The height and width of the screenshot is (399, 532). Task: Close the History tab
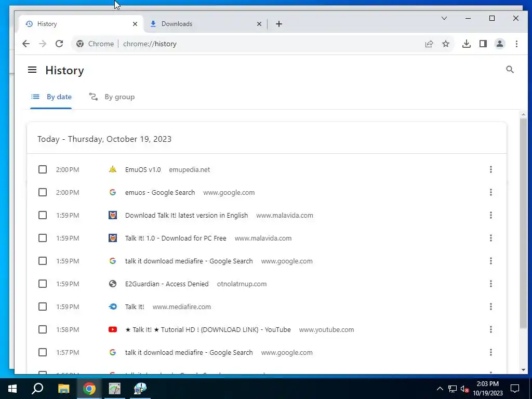135,24
